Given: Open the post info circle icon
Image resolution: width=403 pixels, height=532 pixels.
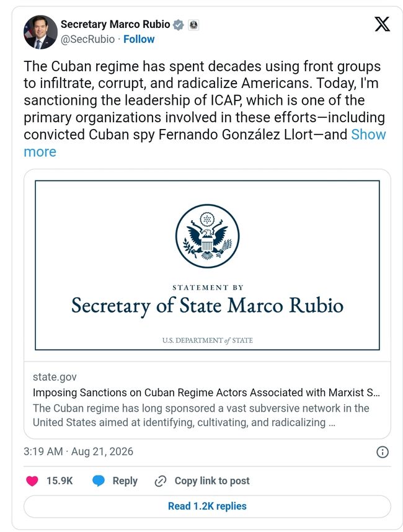Looking at the screenshot, I should (x=383, y=452).
